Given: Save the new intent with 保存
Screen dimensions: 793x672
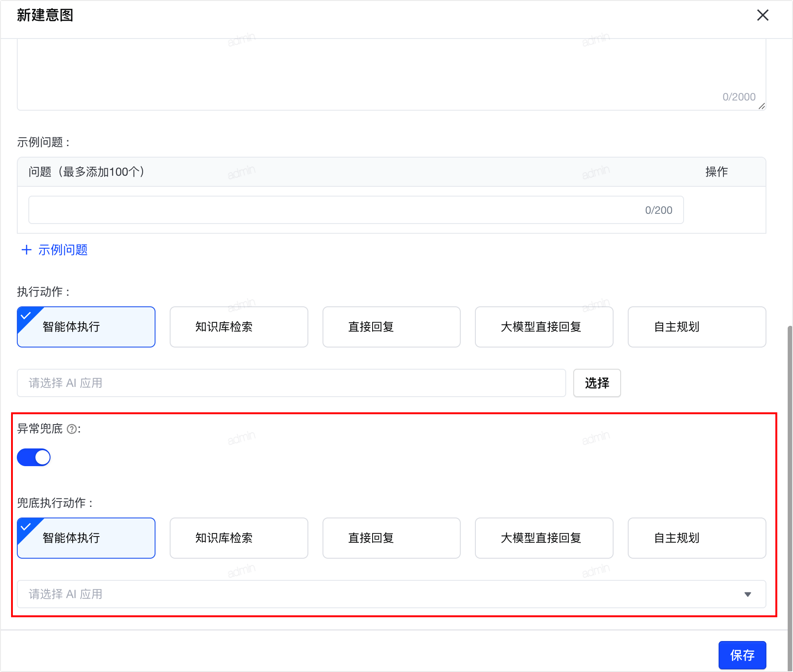Looking at the screenshot, I should point(742,655).
